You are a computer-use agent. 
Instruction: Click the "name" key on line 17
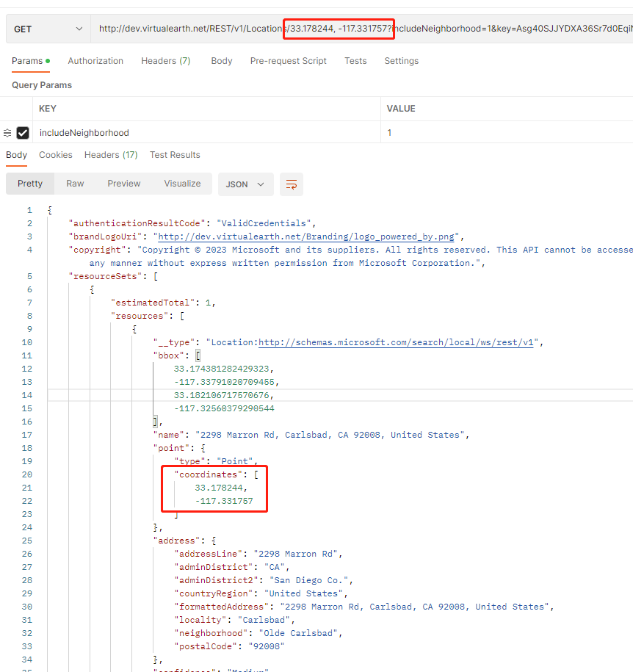pyautogui.click(x=168, y=435)
